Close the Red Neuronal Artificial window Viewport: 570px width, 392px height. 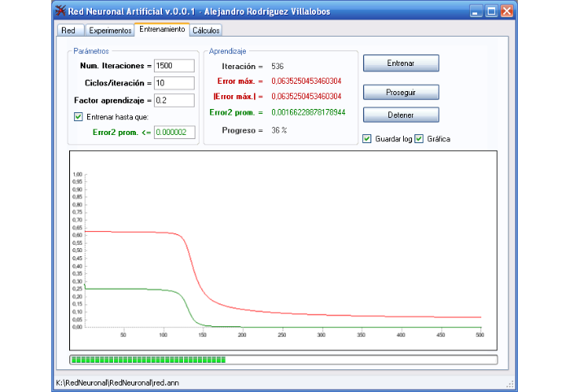click(x=506, y=11)
